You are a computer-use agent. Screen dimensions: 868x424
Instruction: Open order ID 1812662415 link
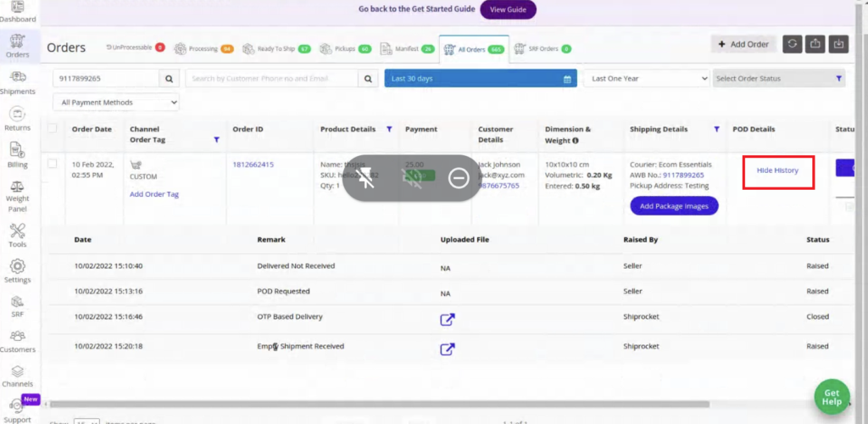[x=253, y=165]
